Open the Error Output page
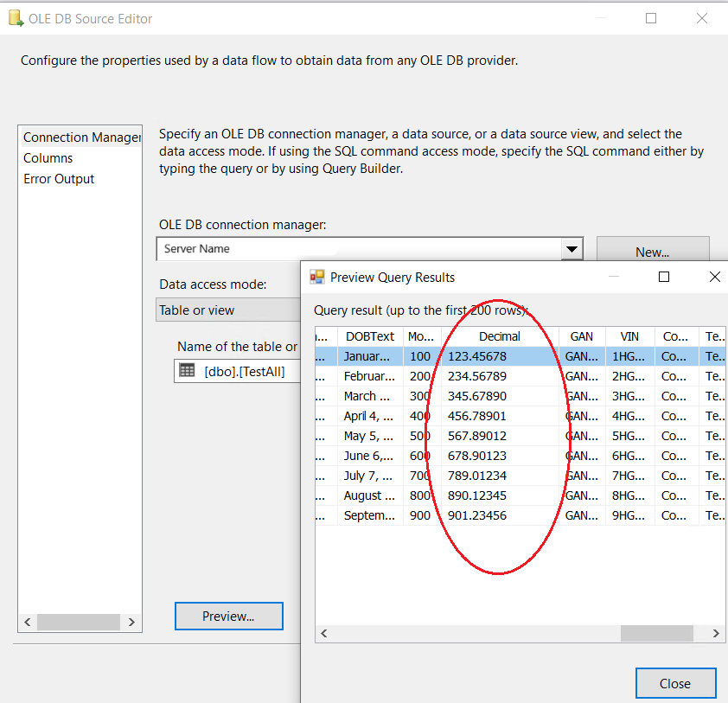 pos(59,179)
